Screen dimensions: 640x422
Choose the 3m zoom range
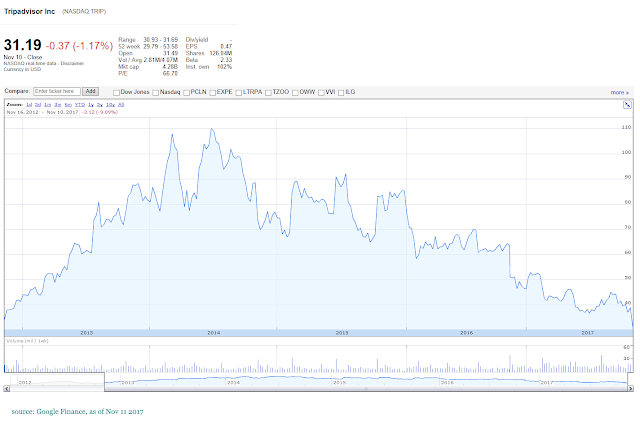pyautogui.click(x=58, y=105)
